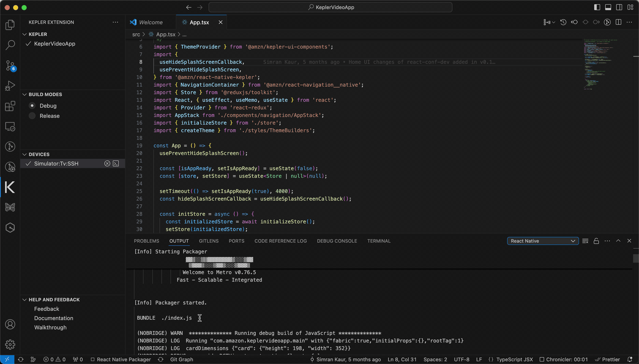This screenshot has height=364, width=639.
Task: Open the Timeline history icon in editor toolbar
Action: point(563,22)
